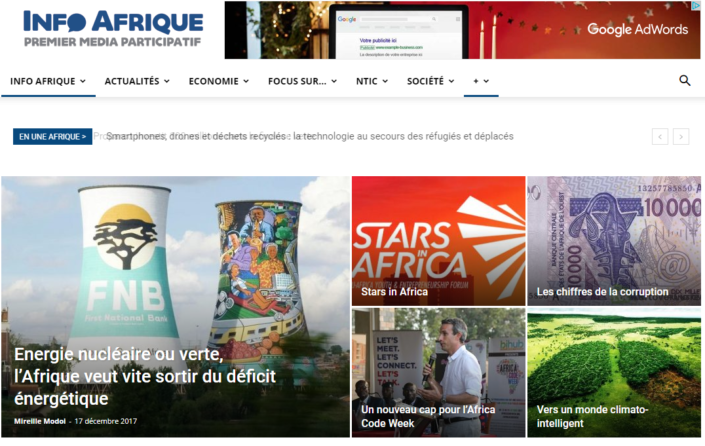705x446 pixels.
Task: Open the Stars in Africa thumbnail
Action: [x=438, y=241]
